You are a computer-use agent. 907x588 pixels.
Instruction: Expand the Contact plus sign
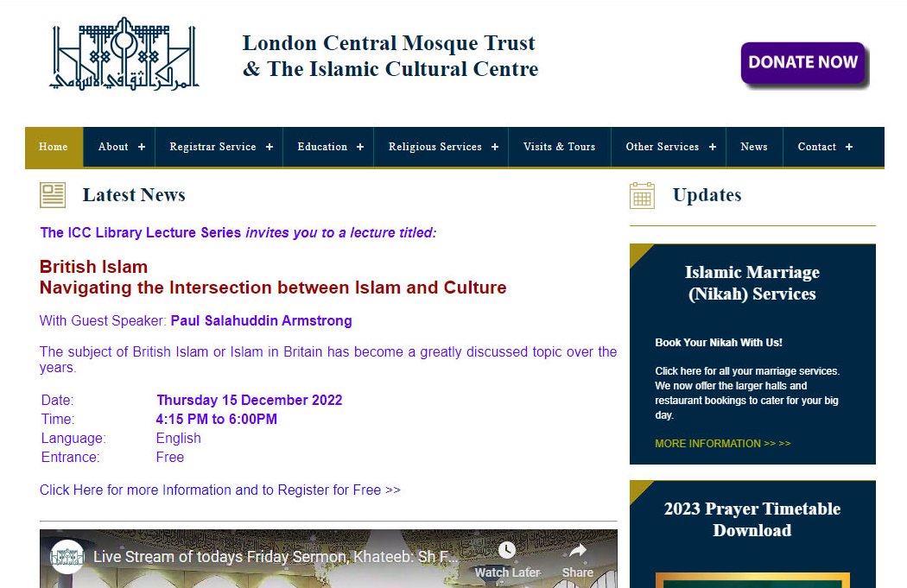[849, 147]
